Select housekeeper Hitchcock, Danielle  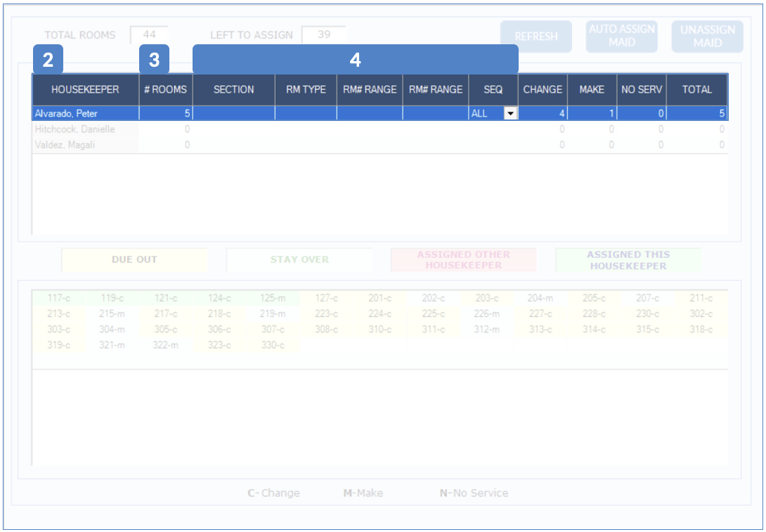point(75,129)
